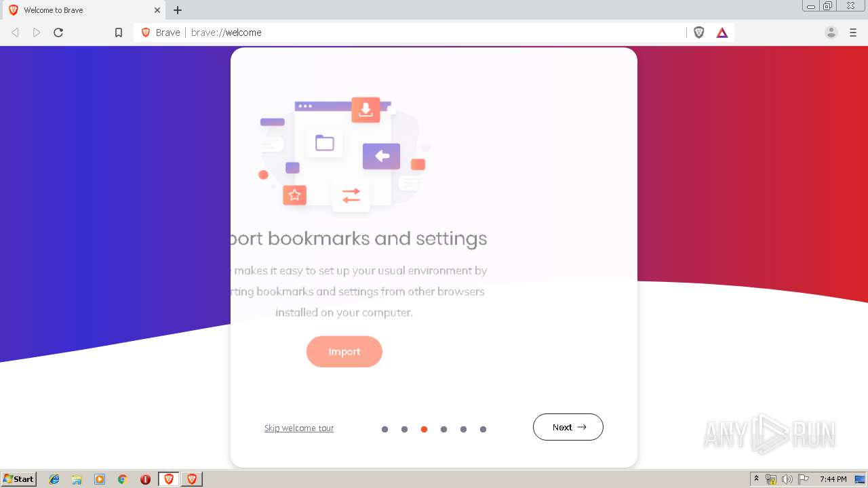Go back with the back arrow
Image resolution: width=868 pixels, height=488 pixels.
15,33
